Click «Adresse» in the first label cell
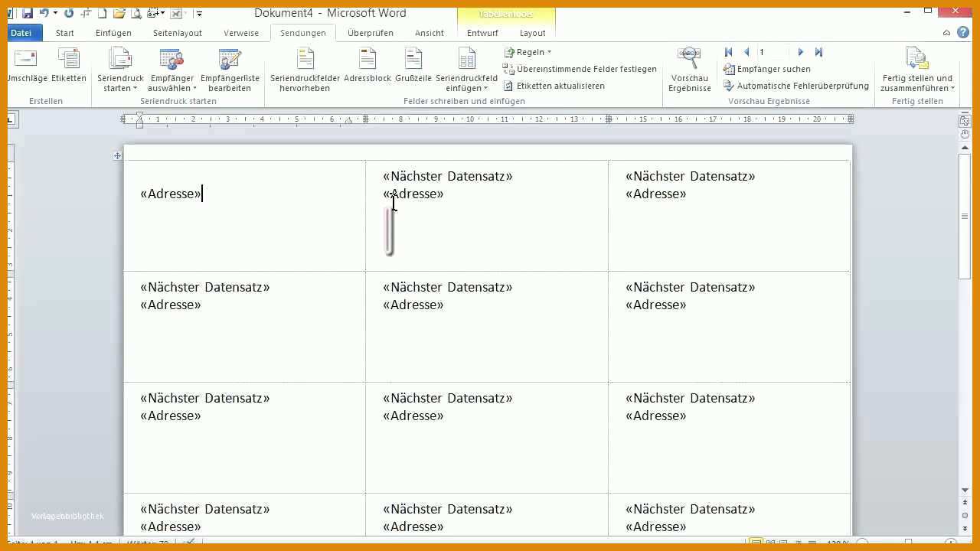 pos(171,194)
